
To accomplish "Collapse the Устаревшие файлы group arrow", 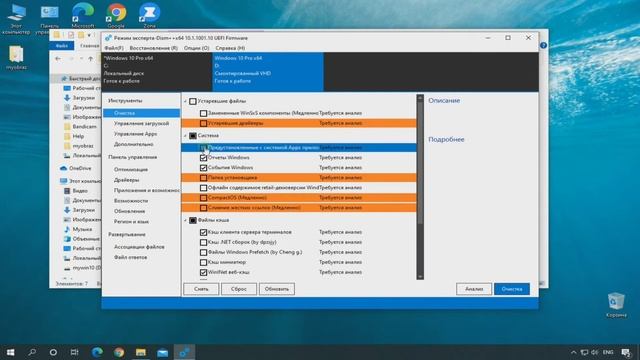I will point(185,101).
